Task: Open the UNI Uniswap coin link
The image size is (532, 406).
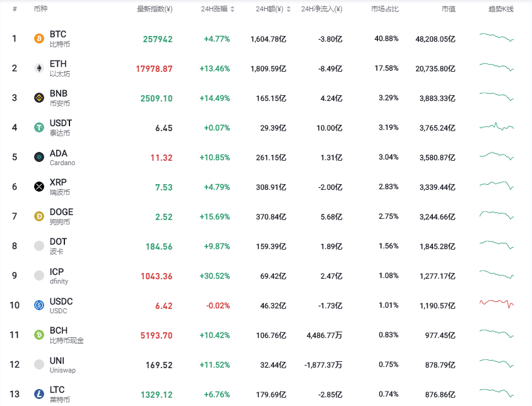Action: (58, 364)
